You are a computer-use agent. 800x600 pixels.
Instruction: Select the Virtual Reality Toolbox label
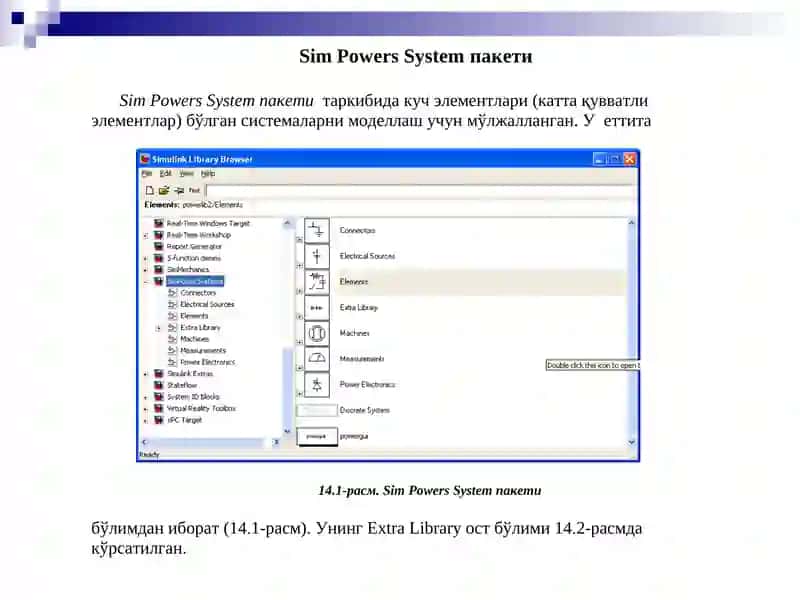pyautogui.click(x=201, y=408)
